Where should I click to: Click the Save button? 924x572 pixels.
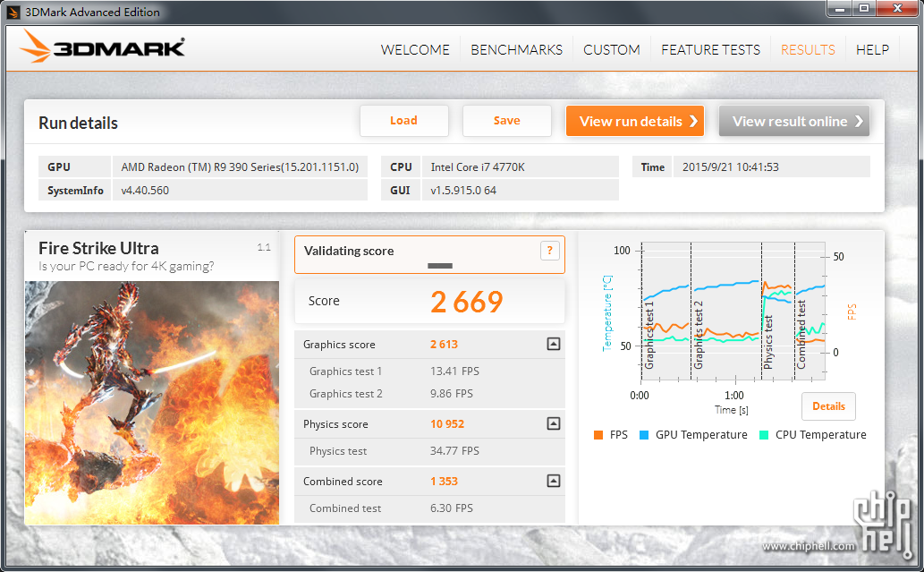(507, 121)
